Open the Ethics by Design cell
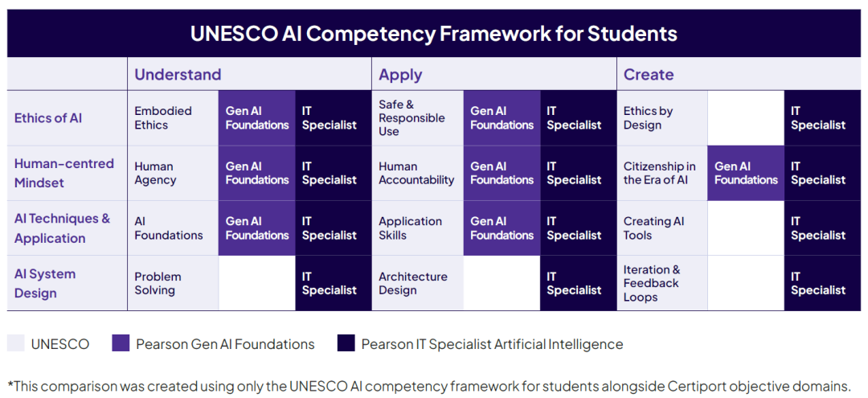 tap(648, 118)
